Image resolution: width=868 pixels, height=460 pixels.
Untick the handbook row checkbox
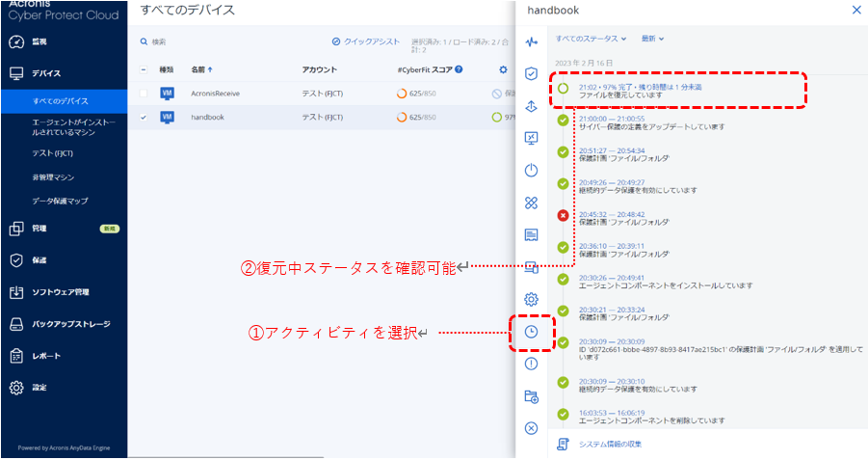[x=144, y=117]
